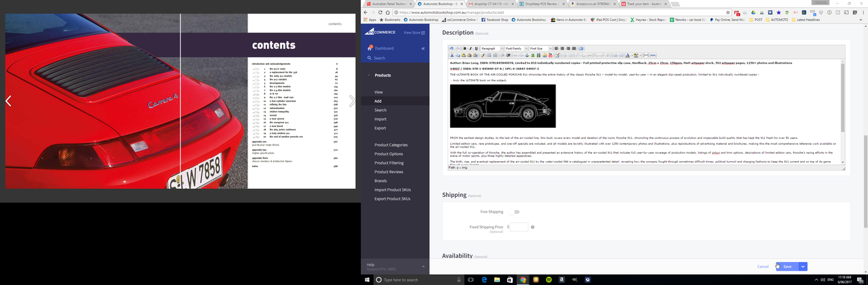Go to previous image with left arrow
The height and width of the screenshot is (285, 868).
(8, 101)
